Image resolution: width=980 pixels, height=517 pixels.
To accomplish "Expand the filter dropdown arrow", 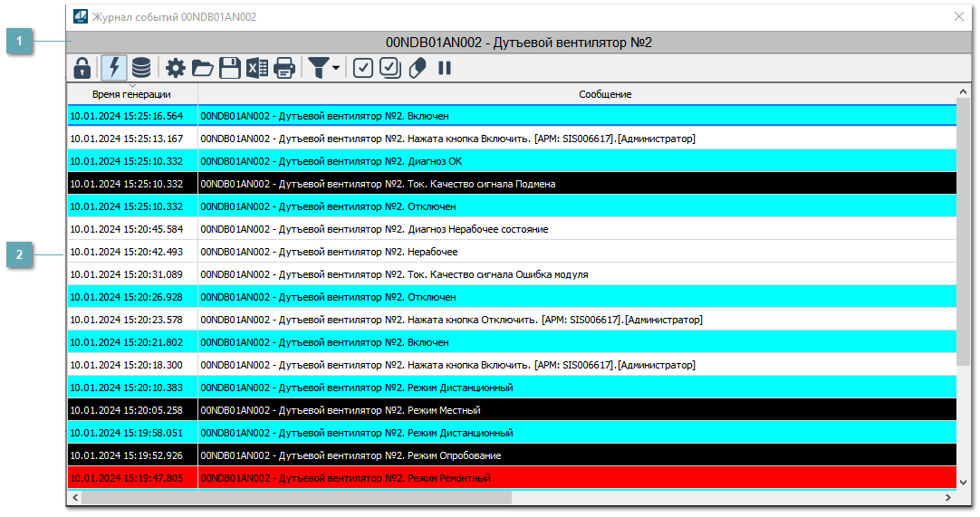I will pyautogui.click(x=336, y=68).
